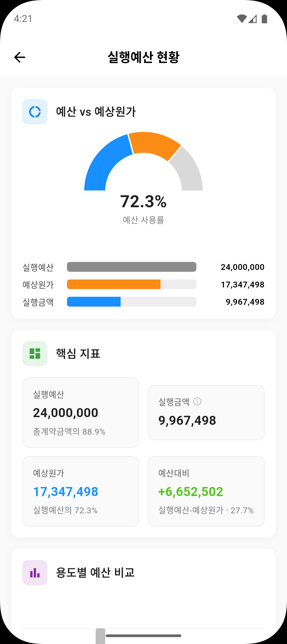Tap the Wi-Fi status icon
The width and height of the screenshot is (287, 644).
[x=242, y=19]
